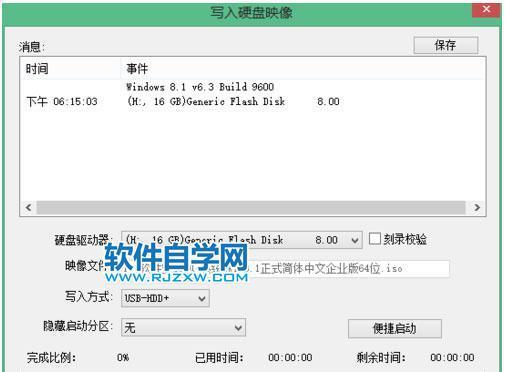Click the 完成比例 0% value
Screen dimensions: 505x372
123,358
